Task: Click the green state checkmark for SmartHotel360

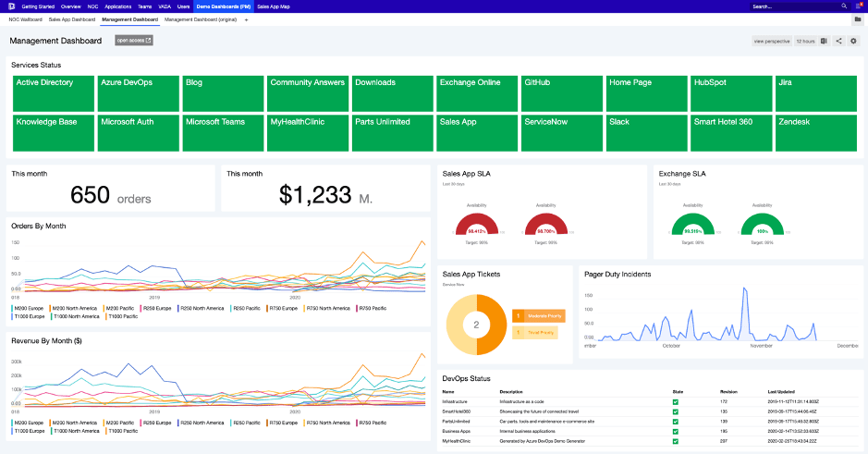Action: (x=676, y=411)
